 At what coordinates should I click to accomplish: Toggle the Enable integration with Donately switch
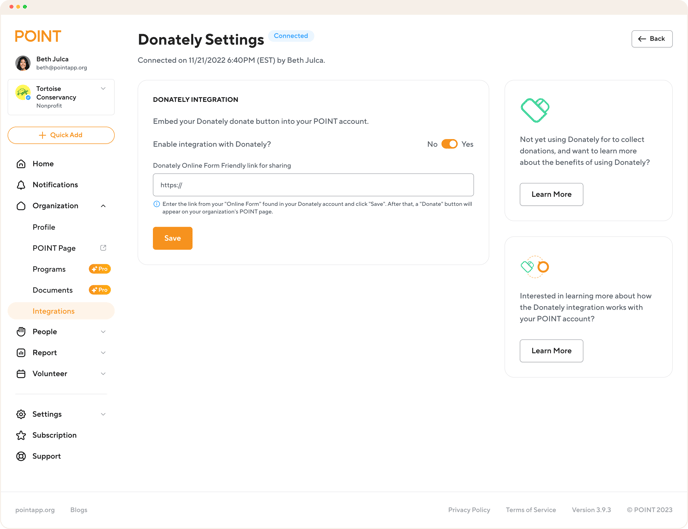[x=449, y=144]
